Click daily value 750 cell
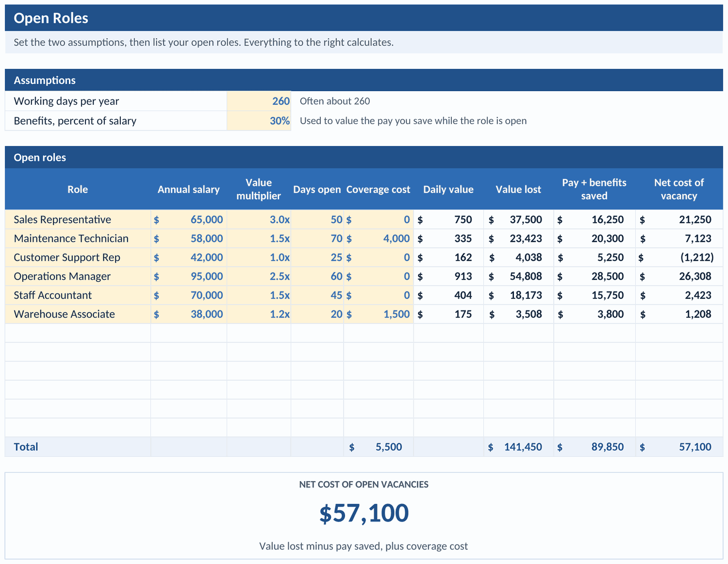The width and height of the screenshot is (728, 564). tap(448, 219)
